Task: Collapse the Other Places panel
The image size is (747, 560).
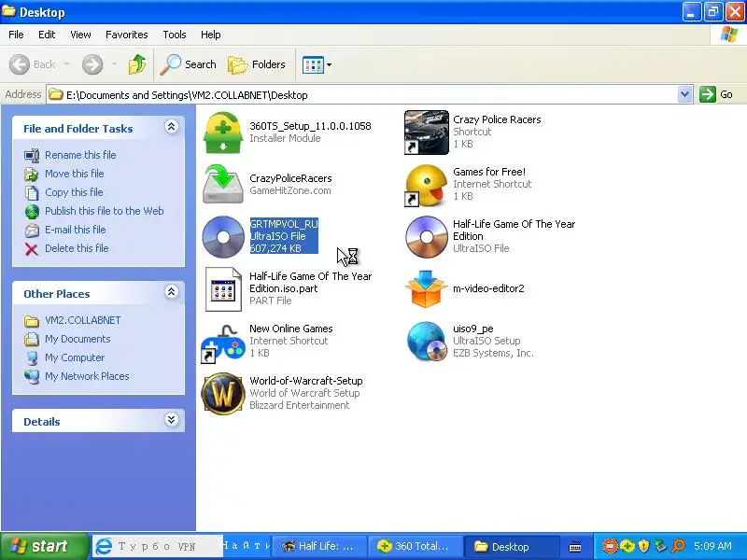Action: pyautogui.click(x=172, y=292)
